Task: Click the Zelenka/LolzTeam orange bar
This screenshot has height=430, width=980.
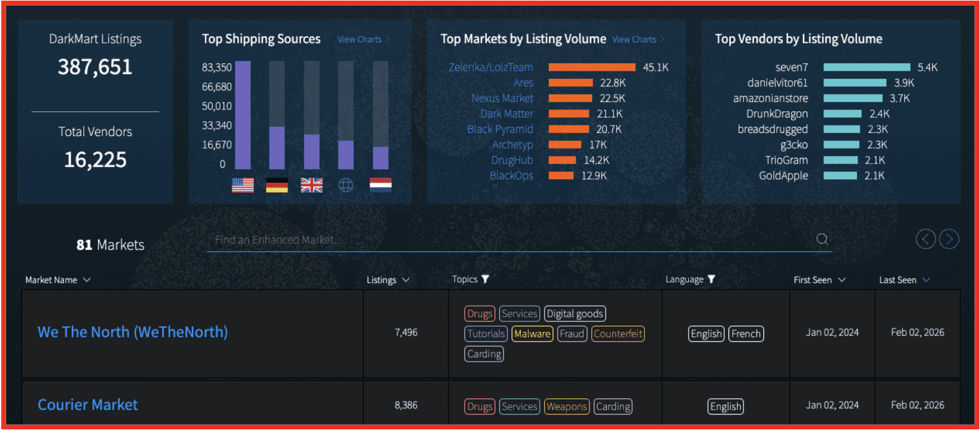Action: click(591, 68)
